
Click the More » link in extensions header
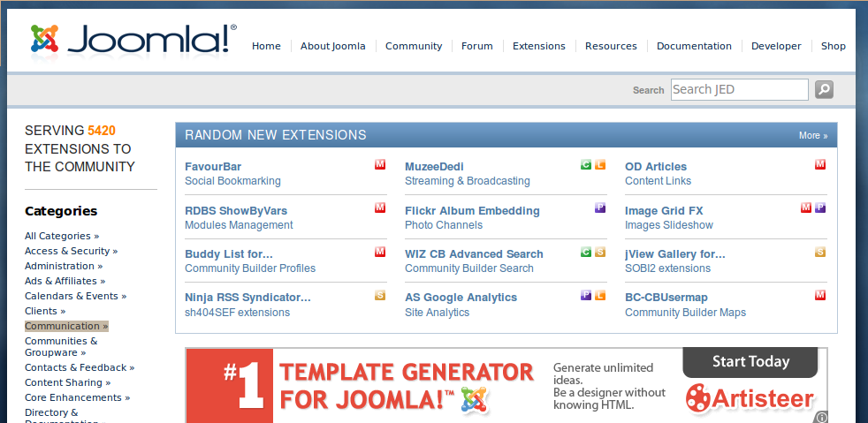[x=813, y=135]
